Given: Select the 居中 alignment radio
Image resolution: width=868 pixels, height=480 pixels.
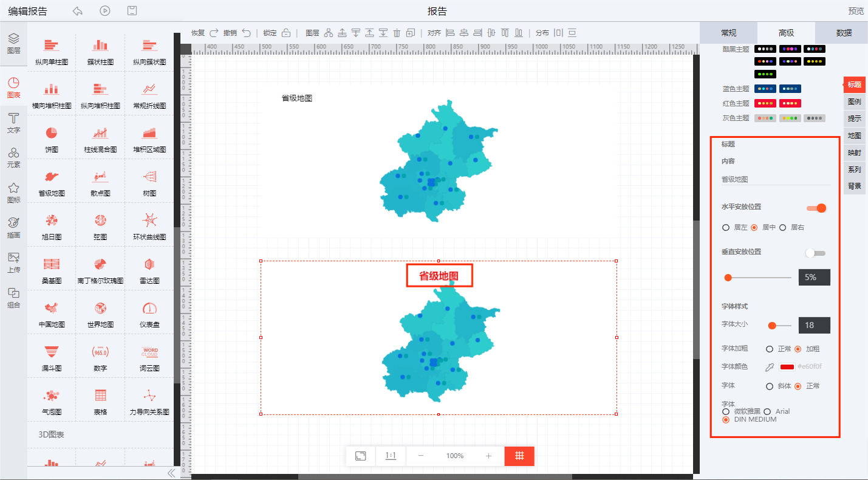Looking at the screenshot, I should (x=754, y=228).
